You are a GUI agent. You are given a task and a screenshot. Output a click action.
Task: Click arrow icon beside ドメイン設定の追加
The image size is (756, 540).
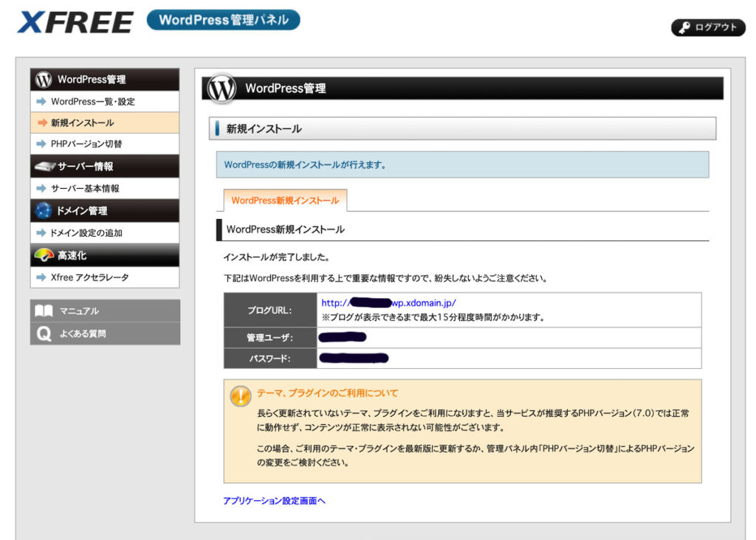point(41,232)
